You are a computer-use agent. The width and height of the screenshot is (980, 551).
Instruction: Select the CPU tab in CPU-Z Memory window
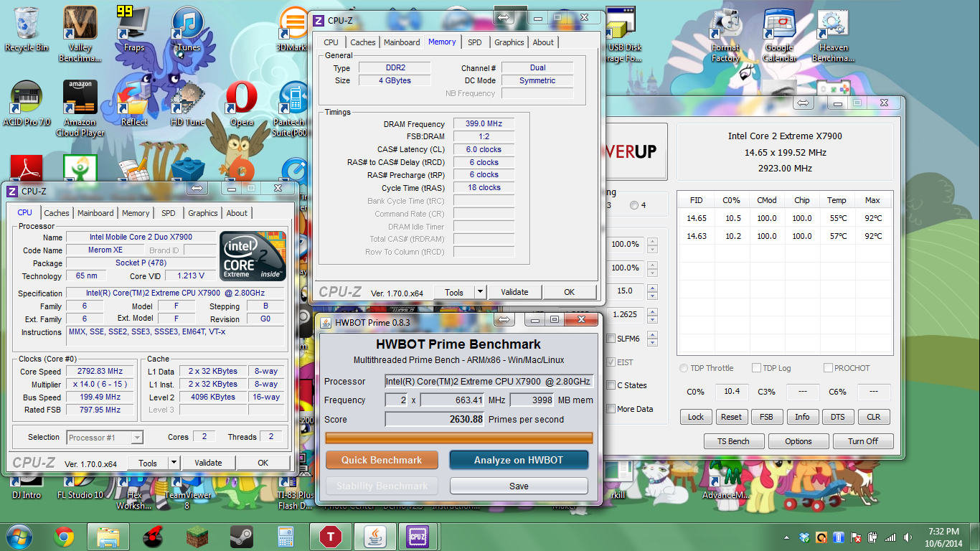coord(331,42)
